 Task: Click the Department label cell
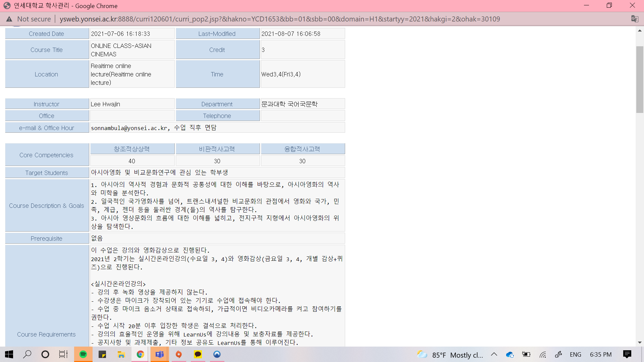pyautogui.click(x=217, y=104)
